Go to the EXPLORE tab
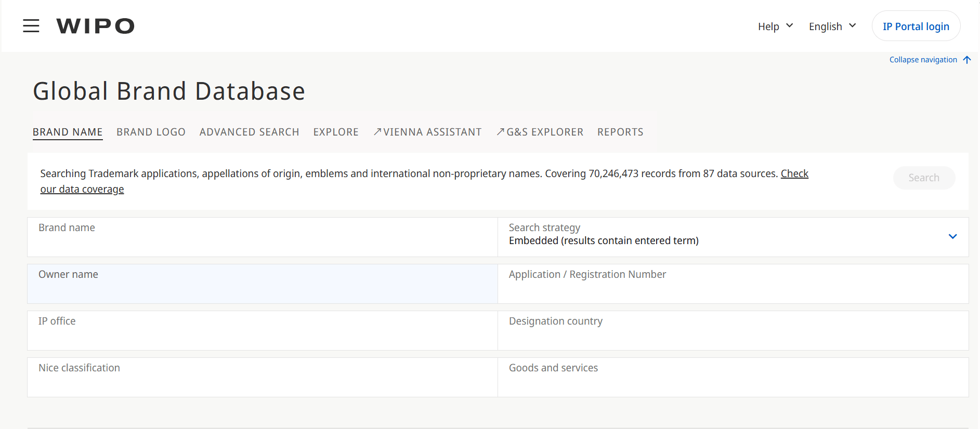The height and width of the screenshot is (429, 980). (x=336, y=132)
